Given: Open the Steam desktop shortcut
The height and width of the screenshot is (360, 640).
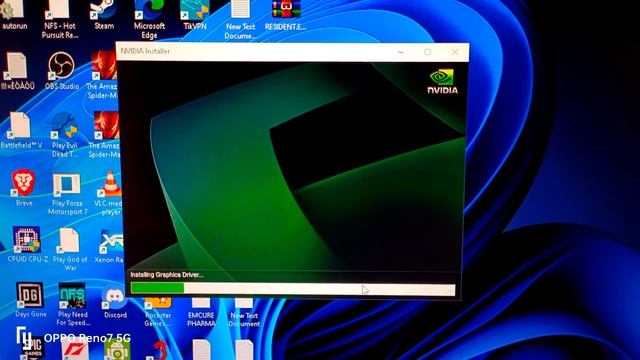Looking at the screenshot, I should tap(104, 15).
